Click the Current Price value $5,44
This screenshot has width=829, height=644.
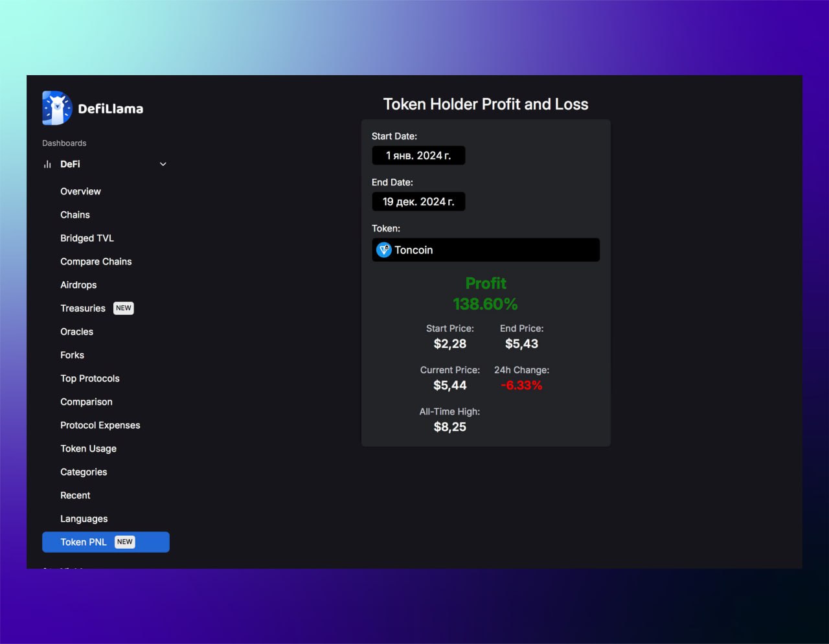450,385
